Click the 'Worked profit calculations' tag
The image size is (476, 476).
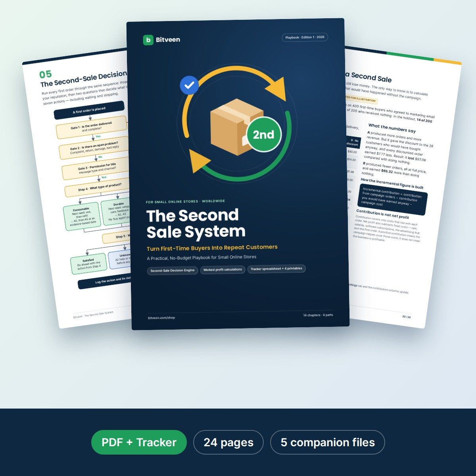click(x=223, y=270)
